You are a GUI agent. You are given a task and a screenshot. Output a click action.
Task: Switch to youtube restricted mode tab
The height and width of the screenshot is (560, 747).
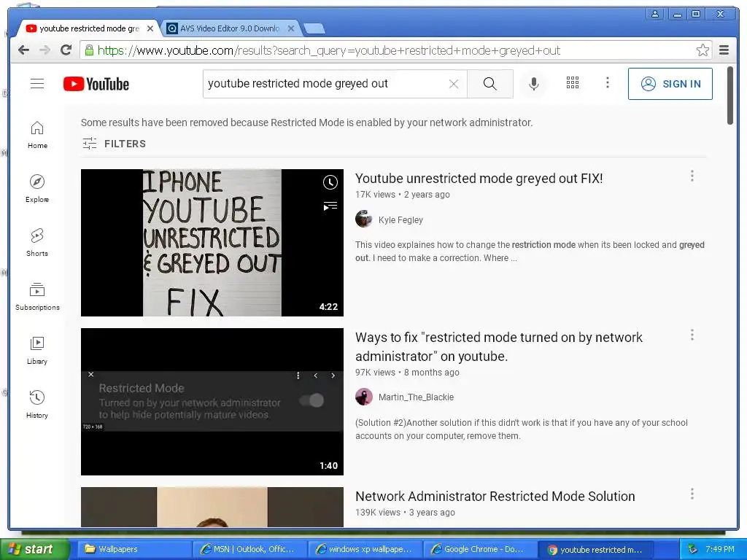click(88, 28)
